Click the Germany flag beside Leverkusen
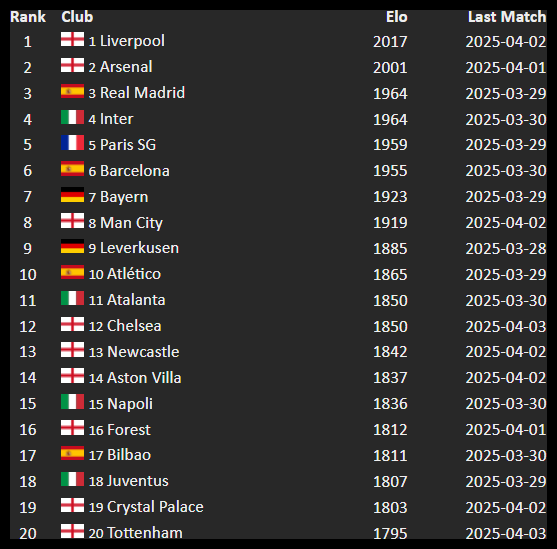 (72, 246)
